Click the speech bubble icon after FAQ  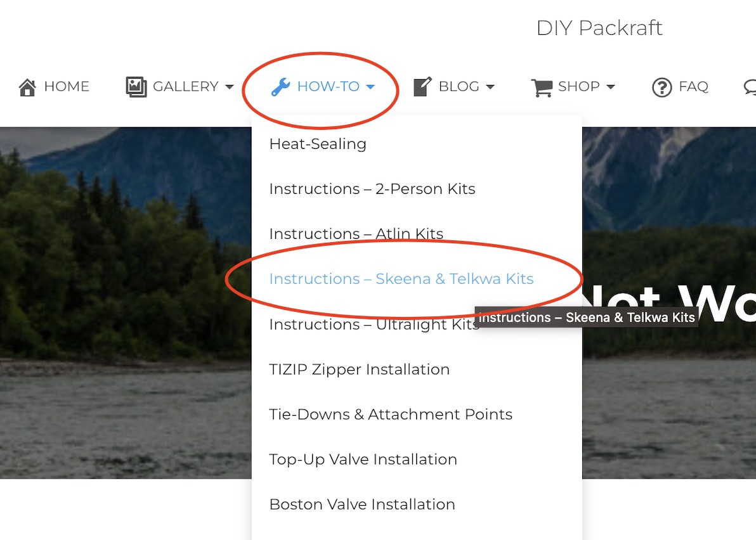[x=750, y=87]
